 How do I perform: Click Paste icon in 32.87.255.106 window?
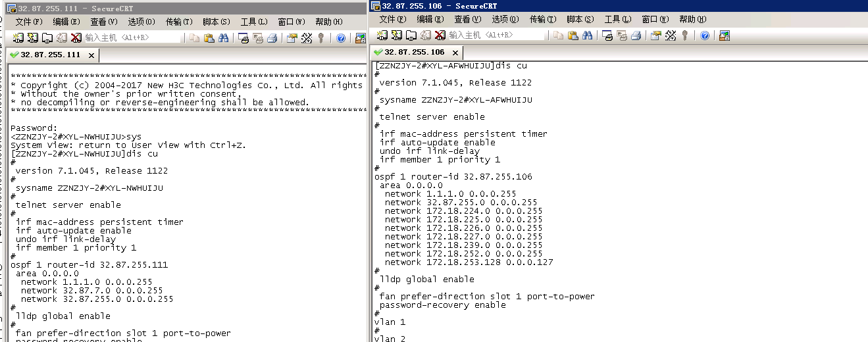click(x=573, y=36)
